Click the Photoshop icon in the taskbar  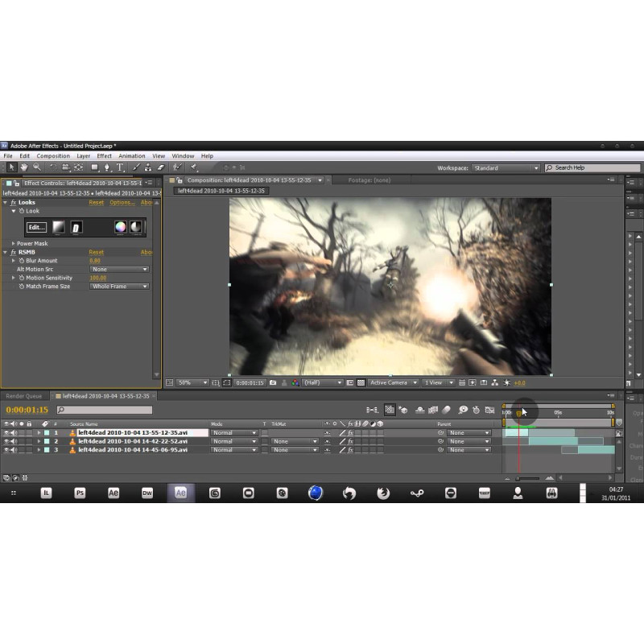80,493
